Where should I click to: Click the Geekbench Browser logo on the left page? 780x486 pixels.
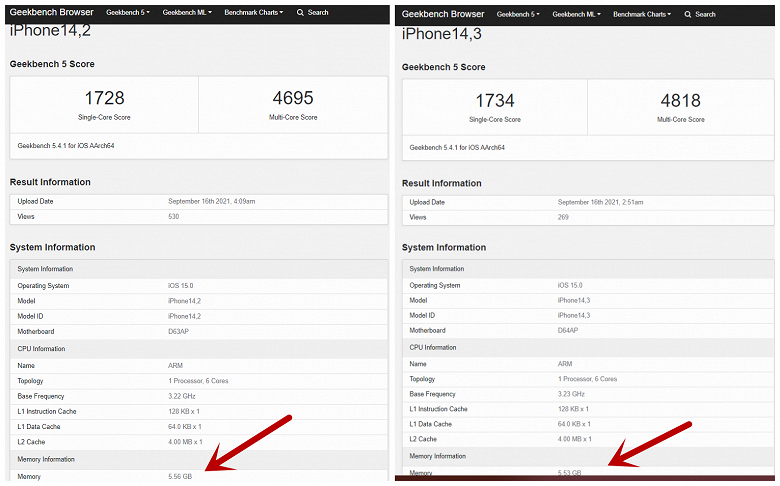(51, 12)
